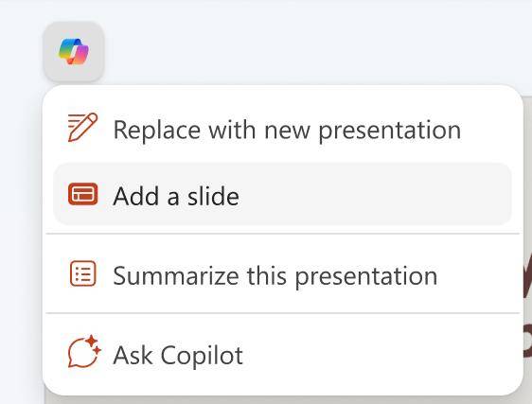Click the sparkle stars on Ask Copilot icon
The height and width of the screenshot is (404, 532).
pos(94,343)
